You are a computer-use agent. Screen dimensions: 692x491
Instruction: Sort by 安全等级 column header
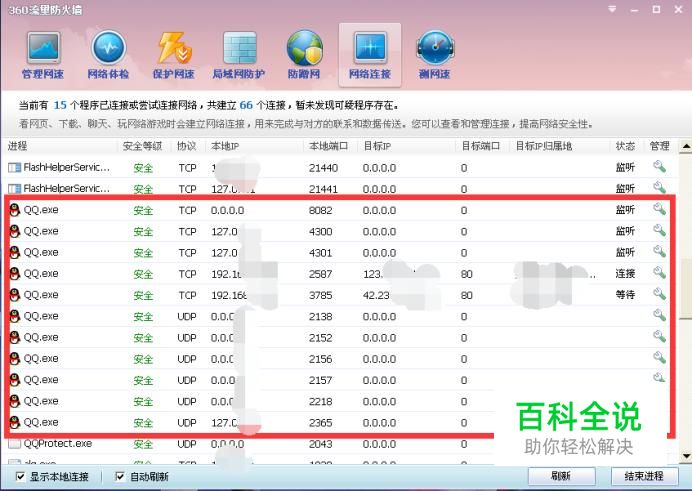click(x=143, y=146)
